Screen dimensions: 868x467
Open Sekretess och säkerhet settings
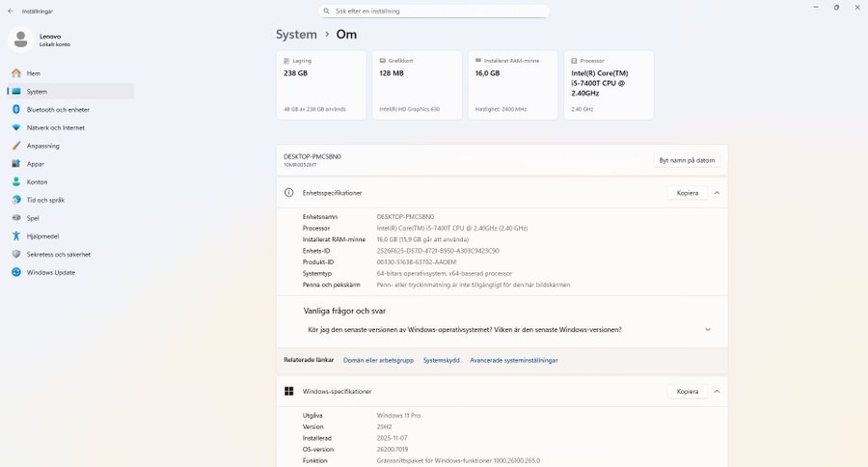[58, 255]
